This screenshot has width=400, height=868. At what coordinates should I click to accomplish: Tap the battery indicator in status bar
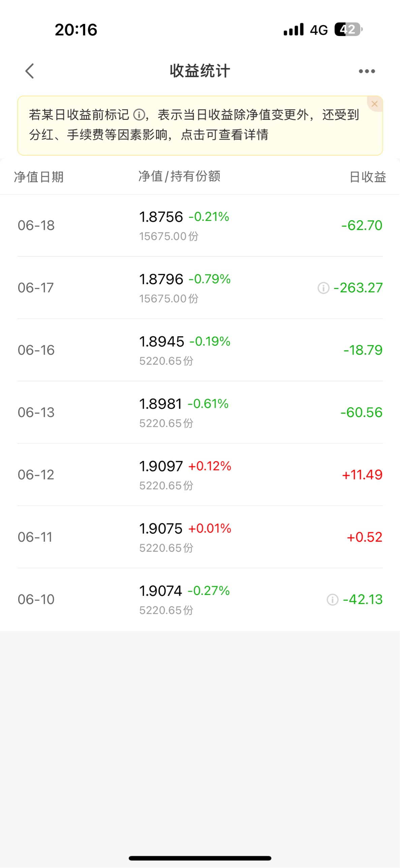point(348,30)
